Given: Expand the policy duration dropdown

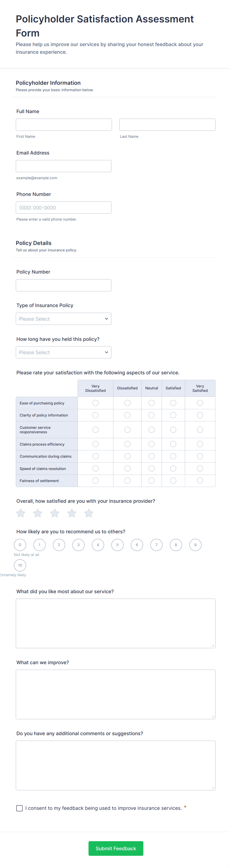Looking at the screenshot, I should [63, 352].
